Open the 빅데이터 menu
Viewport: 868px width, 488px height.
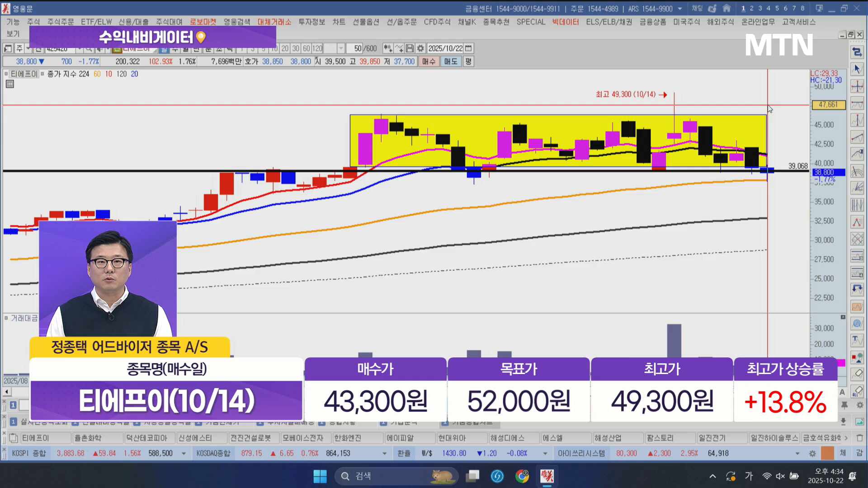pyautogui.click(x=565, y=22)
